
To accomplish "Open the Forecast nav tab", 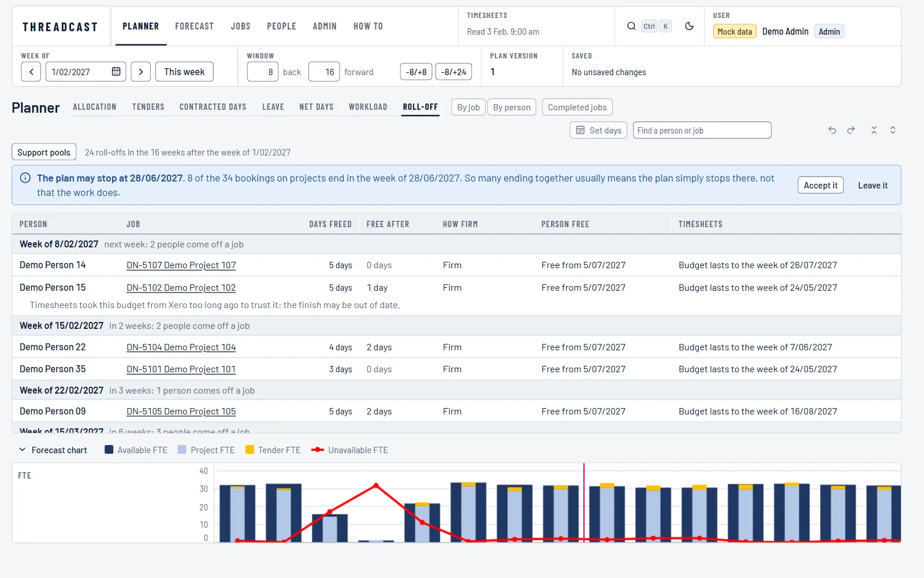I will pyautogui.click(x=195, y=26).
